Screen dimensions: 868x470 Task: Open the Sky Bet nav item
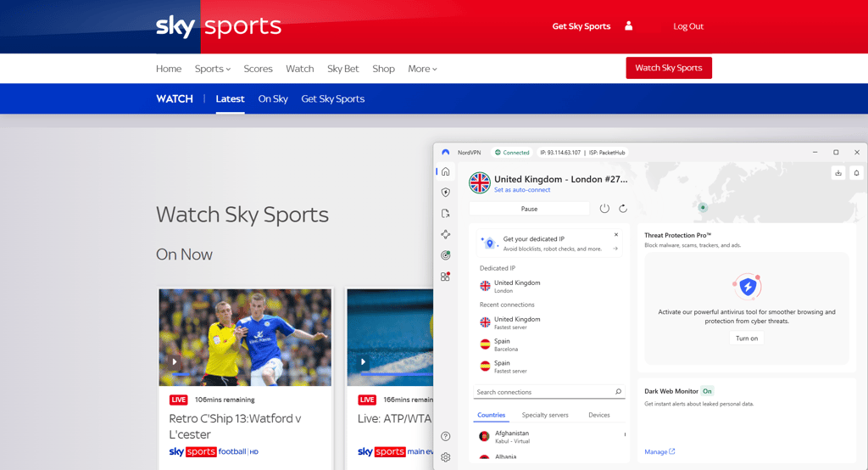point(343,69)
